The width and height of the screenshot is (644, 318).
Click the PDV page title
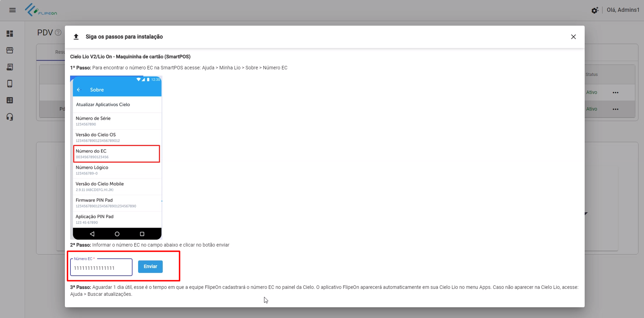point(45,33)
